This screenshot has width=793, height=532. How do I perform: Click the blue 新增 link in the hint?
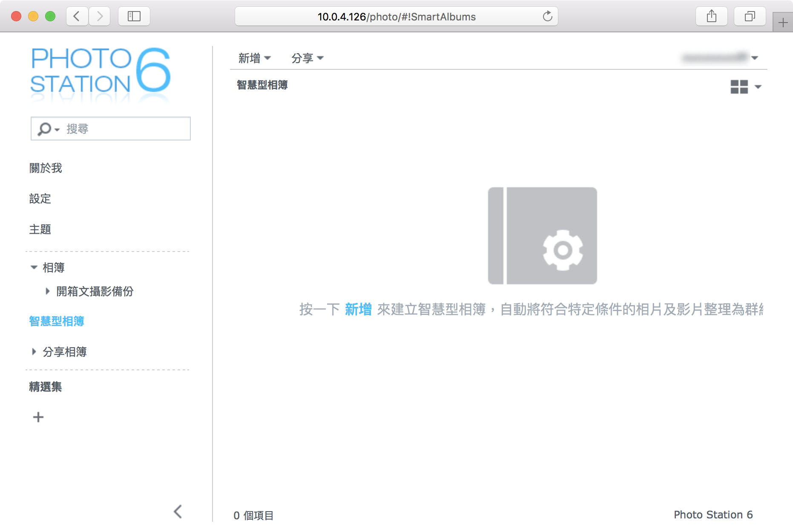[358, 309]
